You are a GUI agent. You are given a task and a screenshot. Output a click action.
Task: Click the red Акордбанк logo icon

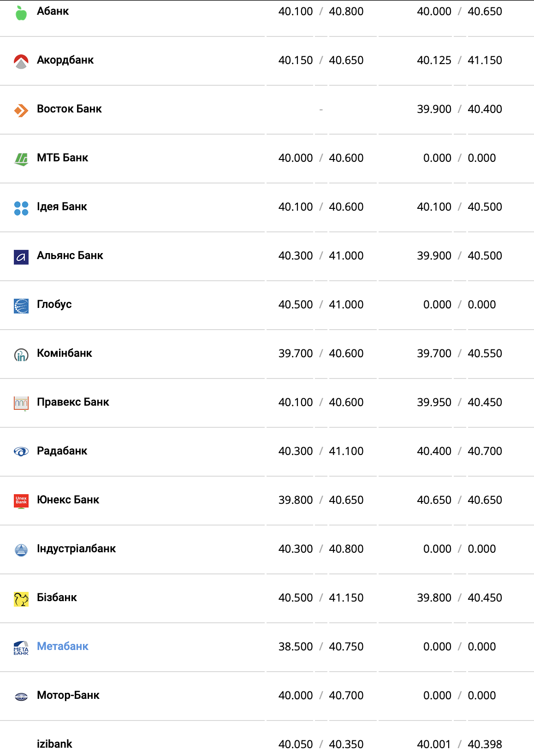(21, 61)
